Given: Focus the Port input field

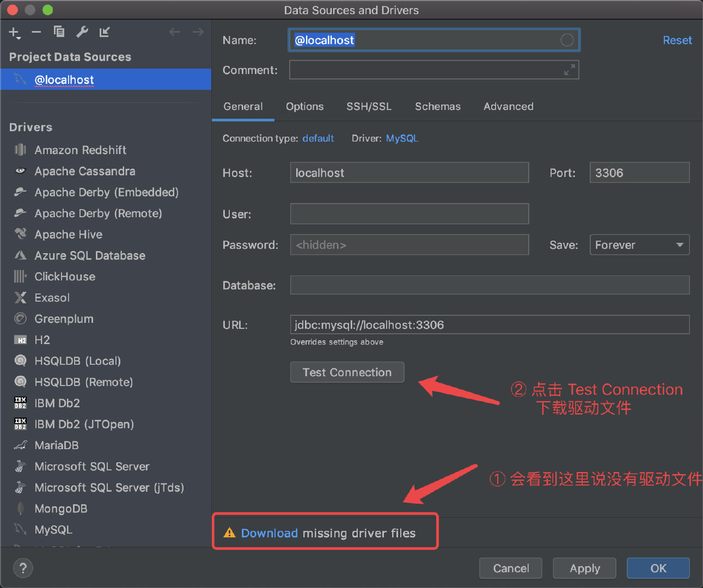Looking at the screenshot, I should click(x=639, y=173).
